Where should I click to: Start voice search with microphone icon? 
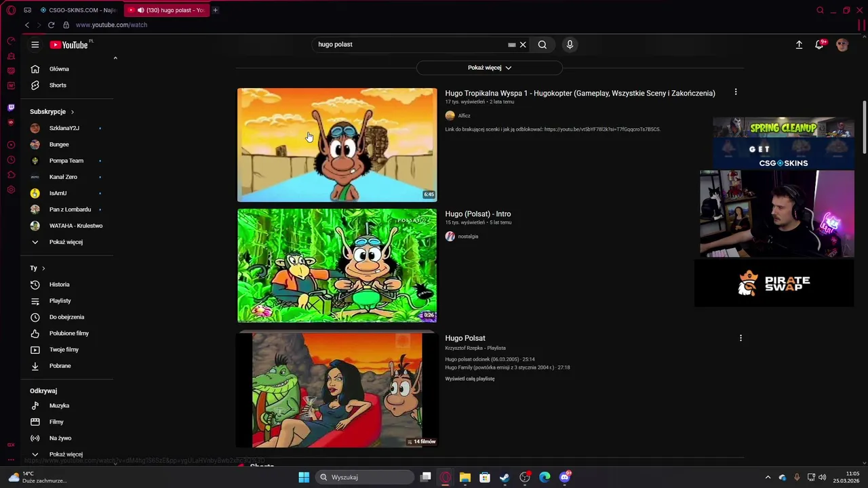coord(570,45)
